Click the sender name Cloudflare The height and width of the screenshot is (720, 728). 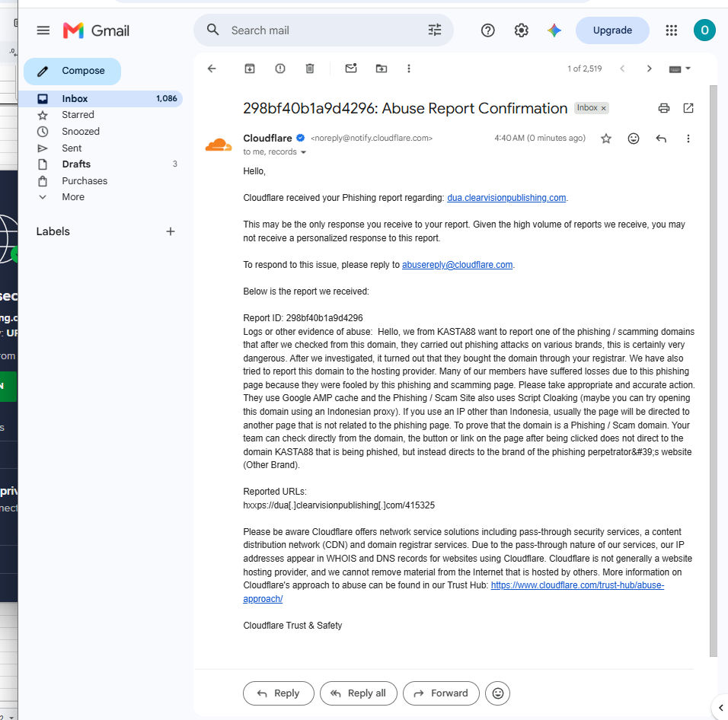pos(267,139)
